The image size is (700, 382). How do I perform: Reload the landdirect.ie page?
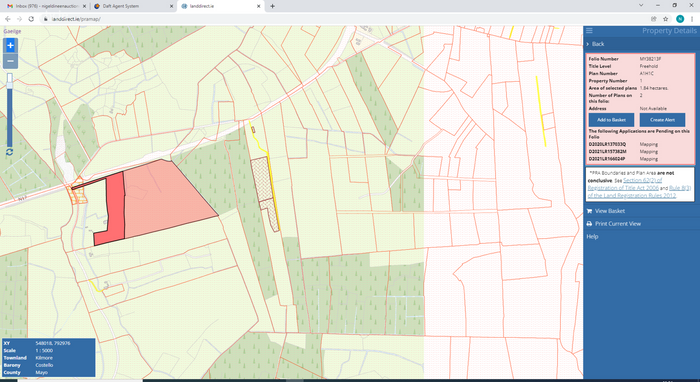(x=31, y=19)
